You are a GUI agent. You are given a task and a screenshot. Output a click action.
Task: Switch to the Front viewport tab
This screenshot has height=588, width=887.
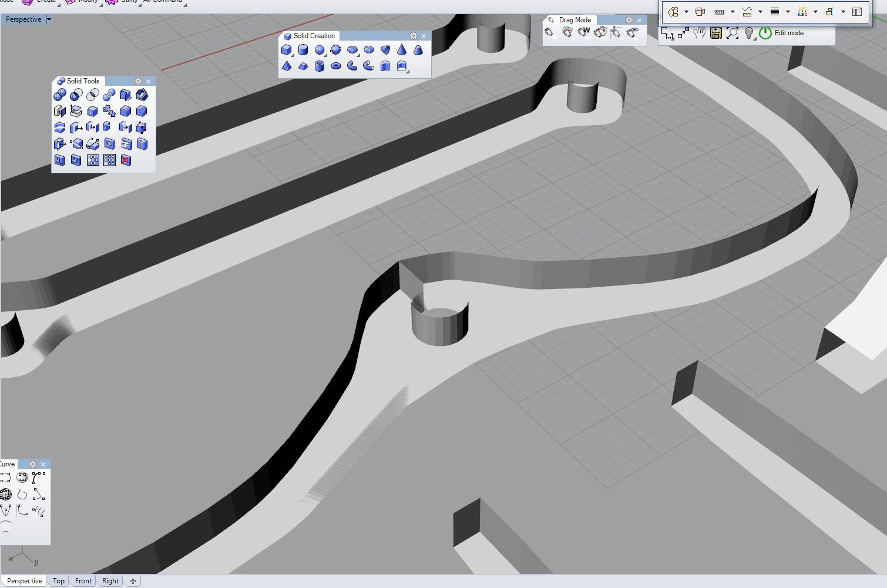(x=83, y=581)
